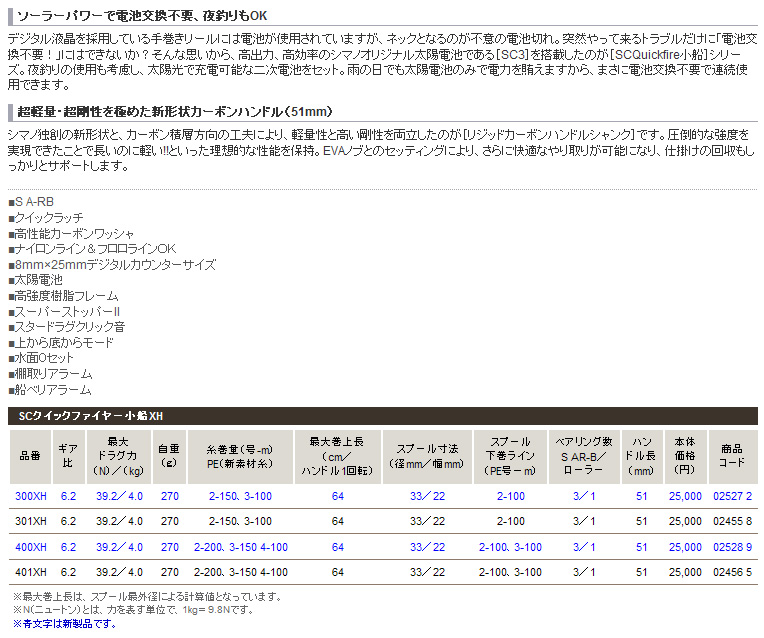
Task: Select the feature line 太陽電池
Action: click(x=36, y=280)
